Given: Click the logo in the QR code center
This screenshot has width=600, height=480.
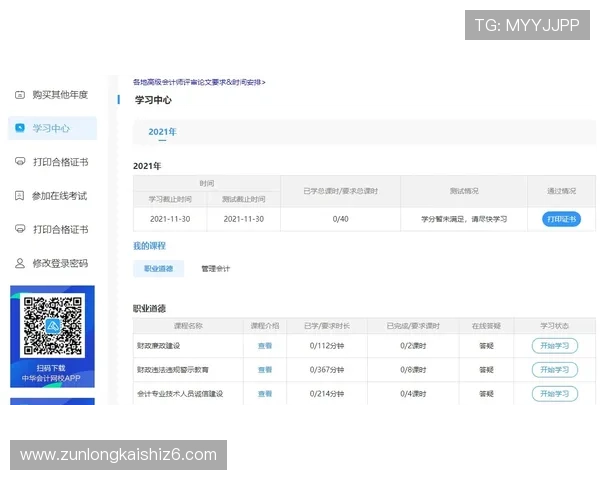Looking at the screenshot, I should (x=53, y=326).
